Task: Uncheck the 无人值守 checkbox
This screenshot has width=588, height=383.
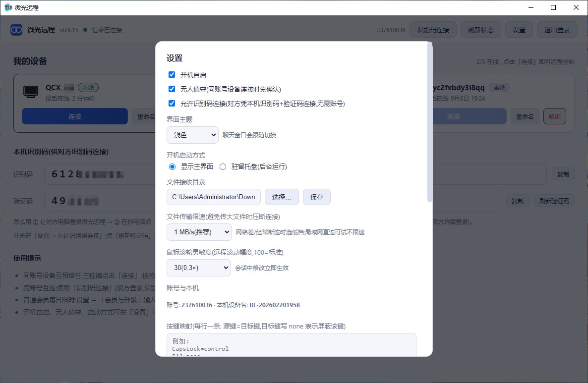Action: [172, 89]
